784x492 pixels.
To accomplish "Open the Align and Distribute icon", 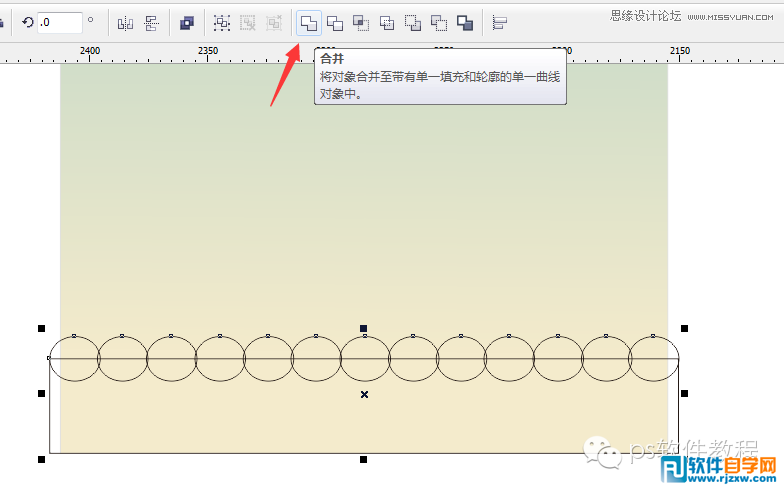I will click(499, 23).
